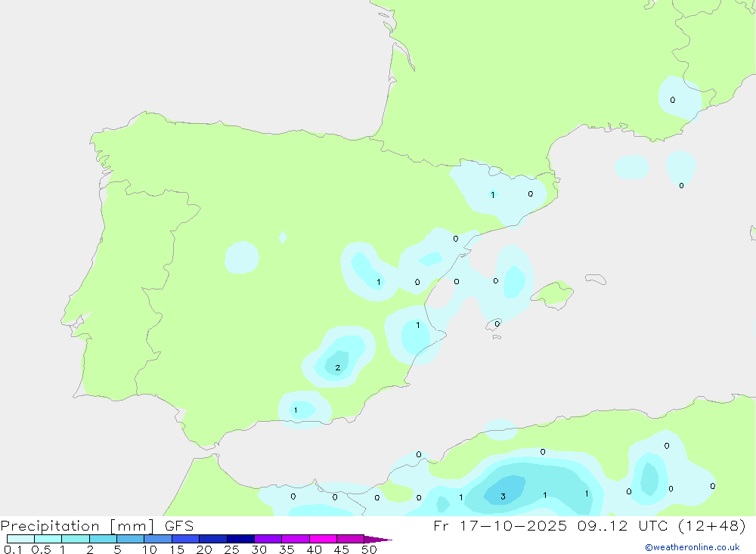
Task: Click the '35' legend scale label
Action: click(287, 549)
